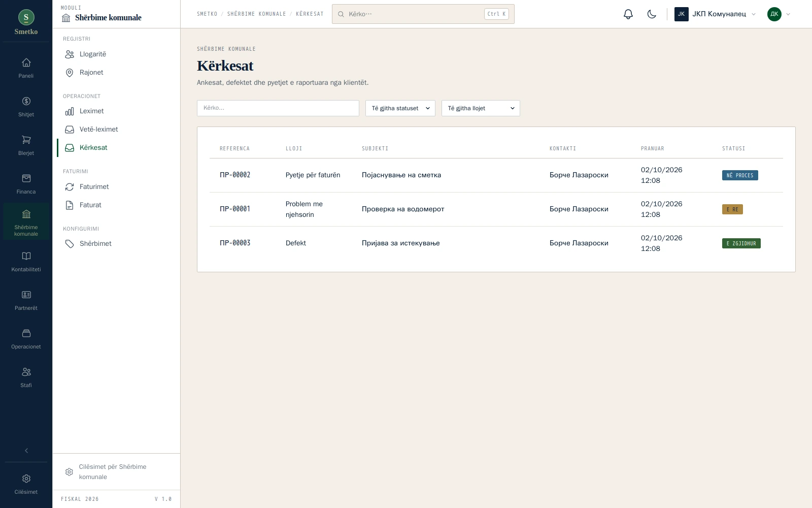Open Llogaritë in the sidebar
The width and height of the screenshot is (812, 508).
click(x=116, y=54)
